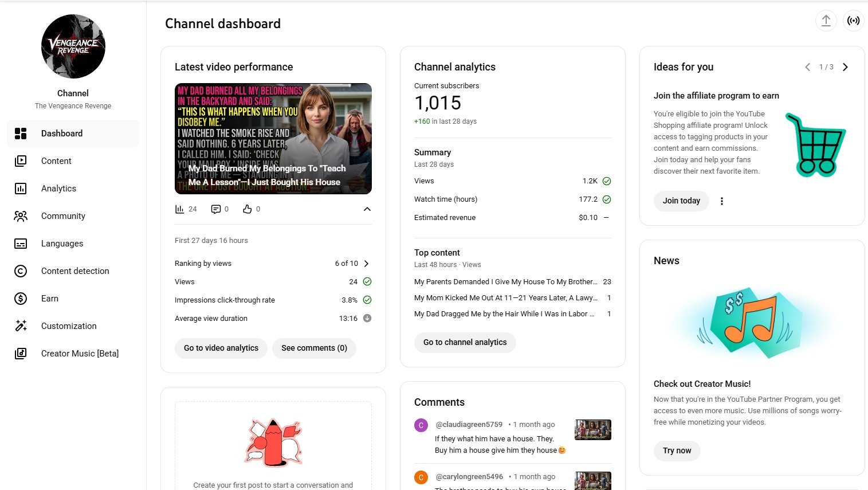Open the Analytics sidebar menu item
The image size is (868, 490).
tap(58, 189)
